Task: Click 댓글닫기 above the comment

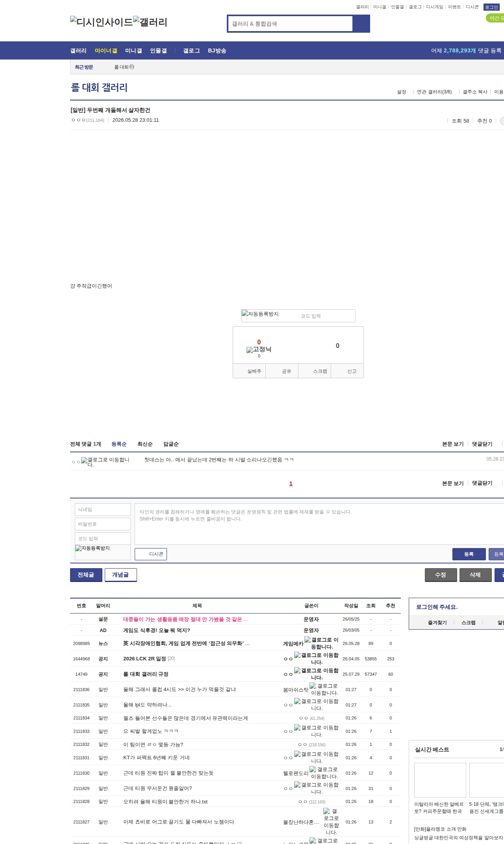Action: 482,444
